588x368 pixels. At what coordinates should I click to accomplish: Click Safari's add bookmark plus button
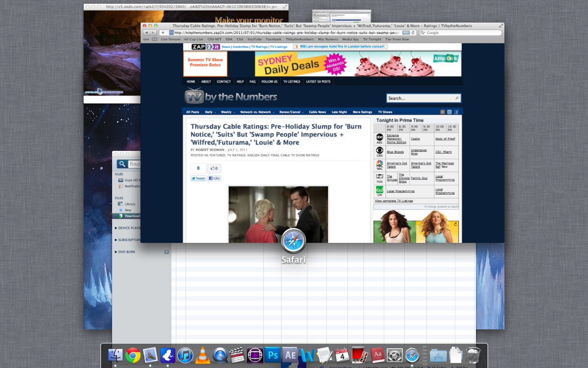pyautogui.click(x=163, y=33)
